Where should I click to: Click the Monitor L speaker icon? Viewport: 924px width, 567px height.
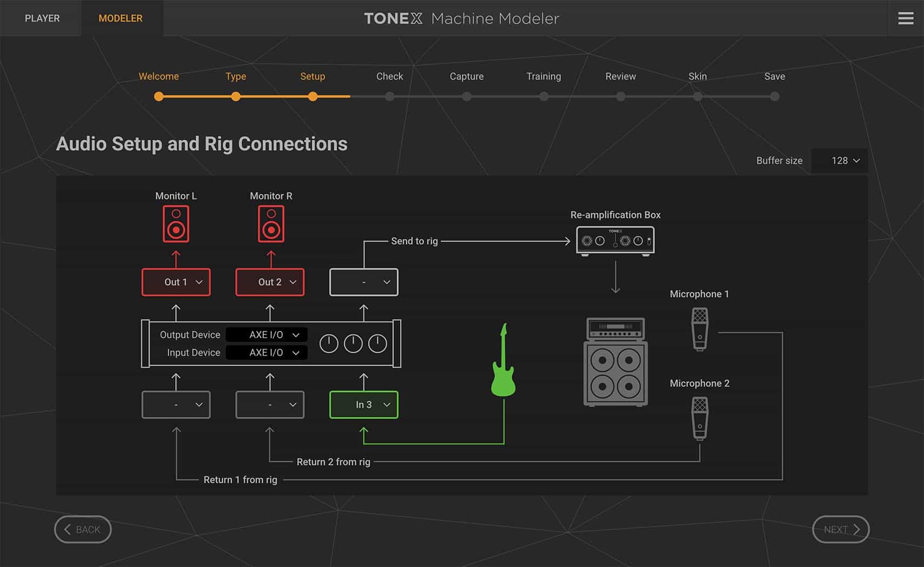[x=176, y=224]
